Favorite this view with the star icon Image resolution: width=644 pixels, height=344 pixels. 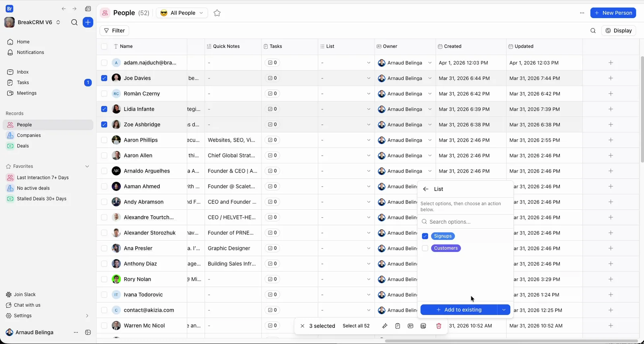point(217,13)
